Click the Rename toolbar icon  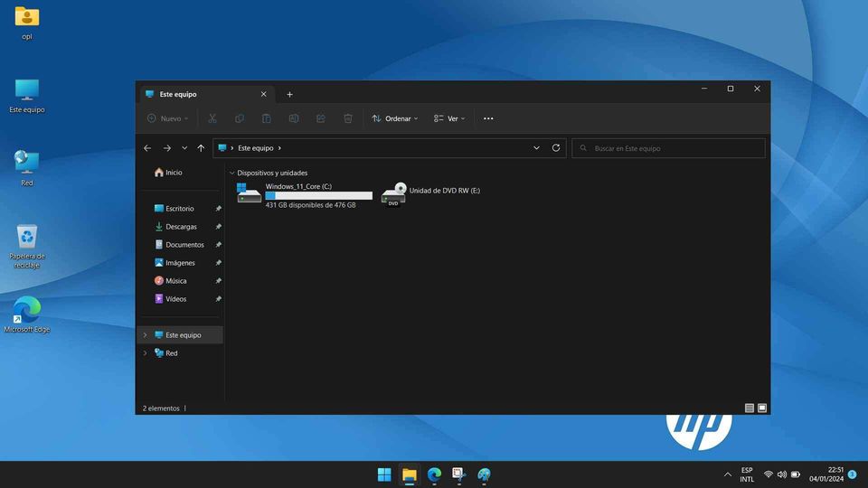point(293,118)
